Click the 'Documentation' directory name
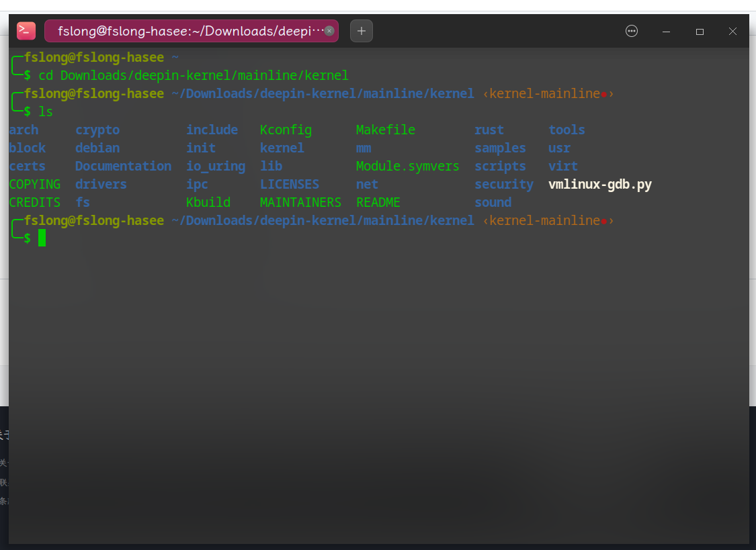The image size is (756, 550). click(124, 166)
